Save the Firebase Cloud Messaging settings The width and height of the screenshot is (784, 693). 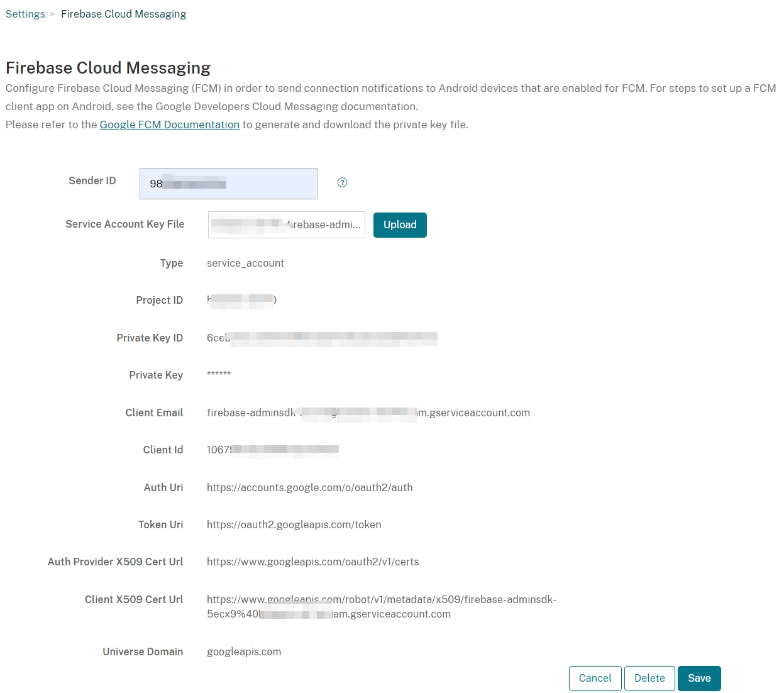point(699,678)
